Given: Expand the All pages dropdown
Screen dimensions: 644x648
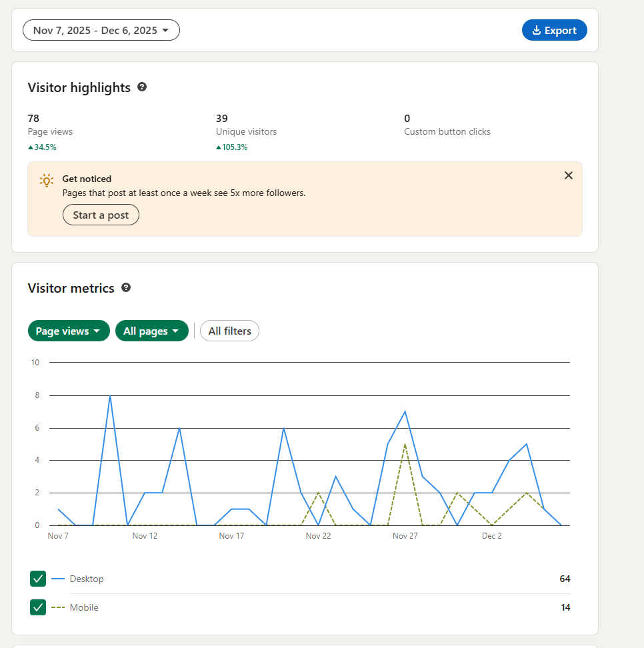Looking at the screenshot, I should point(151,331).
